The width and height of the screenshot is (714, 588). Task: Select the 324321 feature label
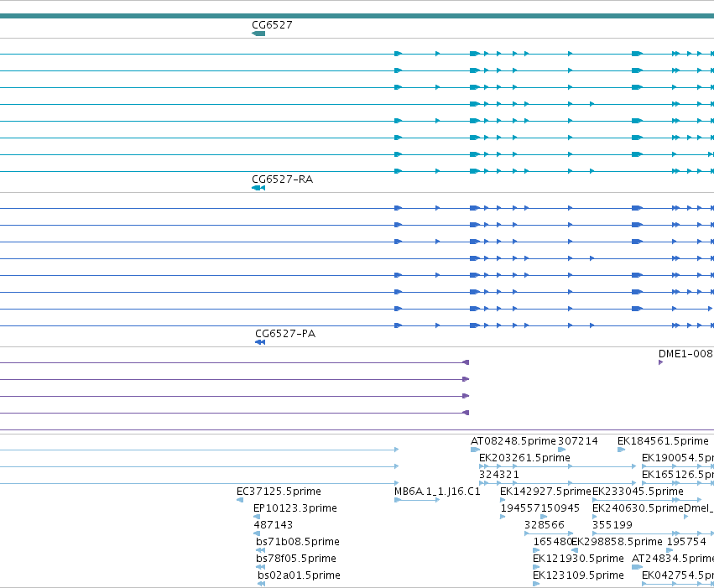[x=499, y=475]
